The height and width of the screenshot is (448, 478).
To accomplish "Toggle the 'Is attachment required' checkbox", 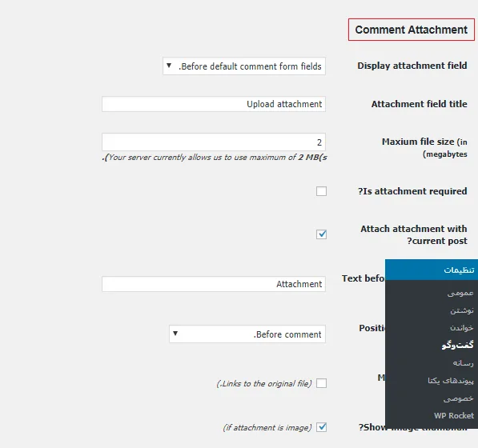I will pyautogui.click(x=321, y=191).
